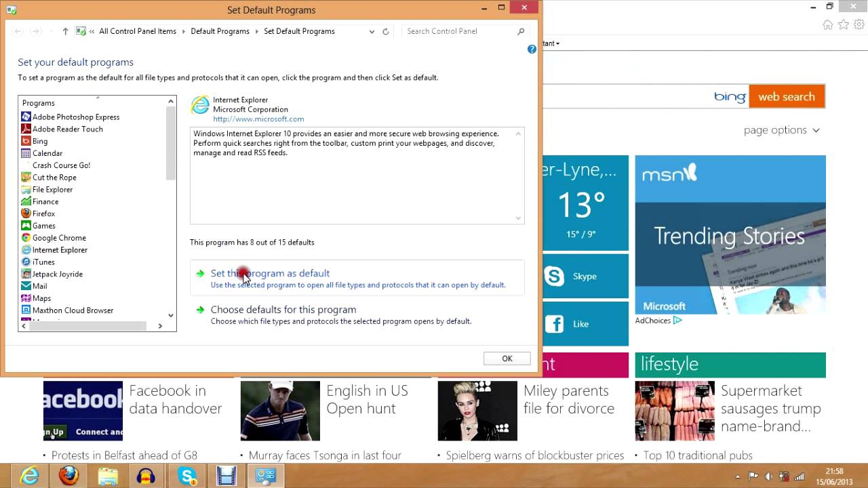Open Skype from the taskbar
The width and height of the screenshot is (868, 488).
[187, 476]
